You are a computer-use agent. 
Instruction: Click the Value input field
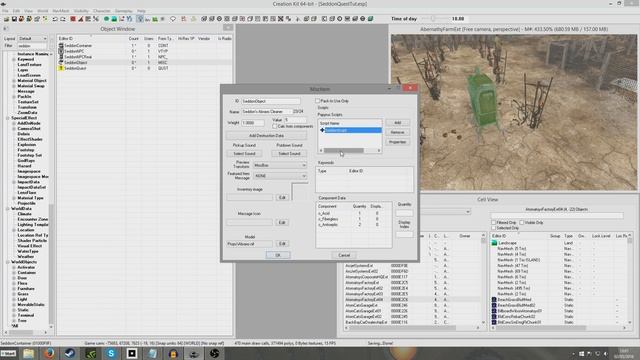point(296,120)
